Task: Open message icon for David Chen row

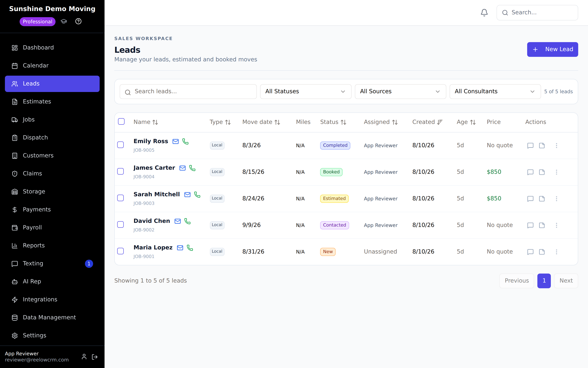Action: tap(530, 225)
